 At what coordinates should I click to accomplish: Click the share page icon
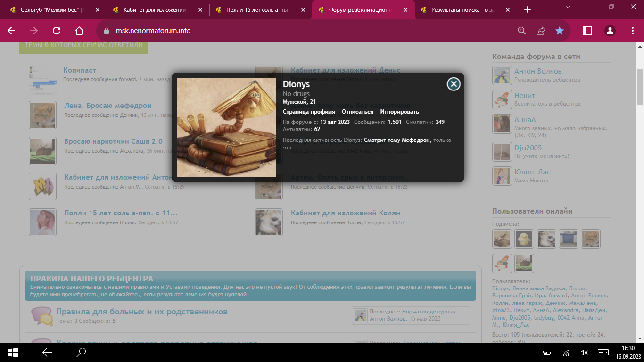(x=541, y=31)
